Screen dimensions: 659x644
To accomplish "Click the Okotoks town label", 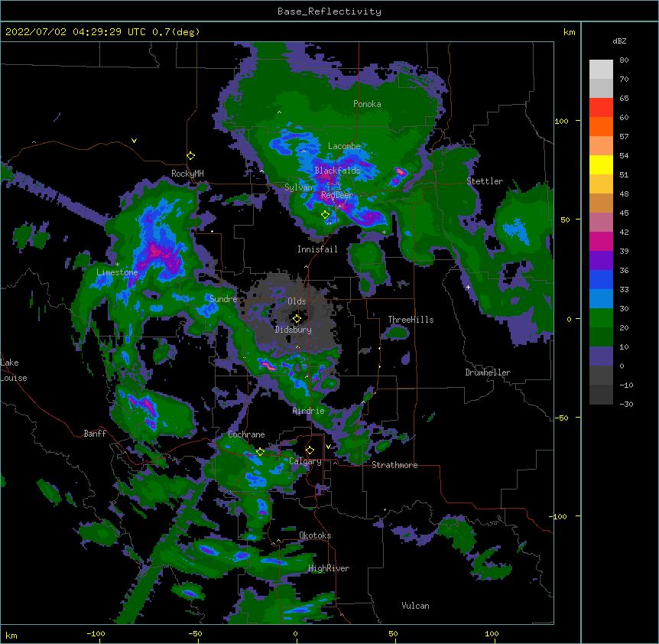I will tap(315, 535).
